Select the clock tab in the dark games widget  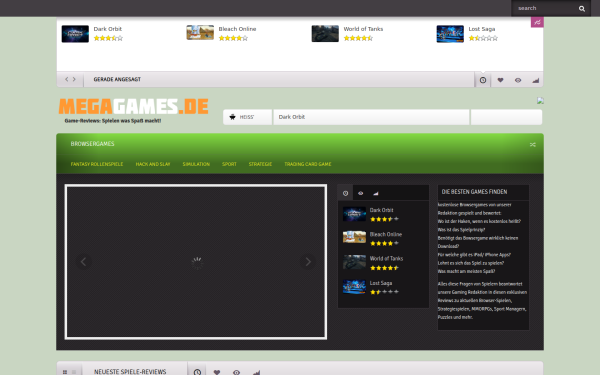(346, 193)
